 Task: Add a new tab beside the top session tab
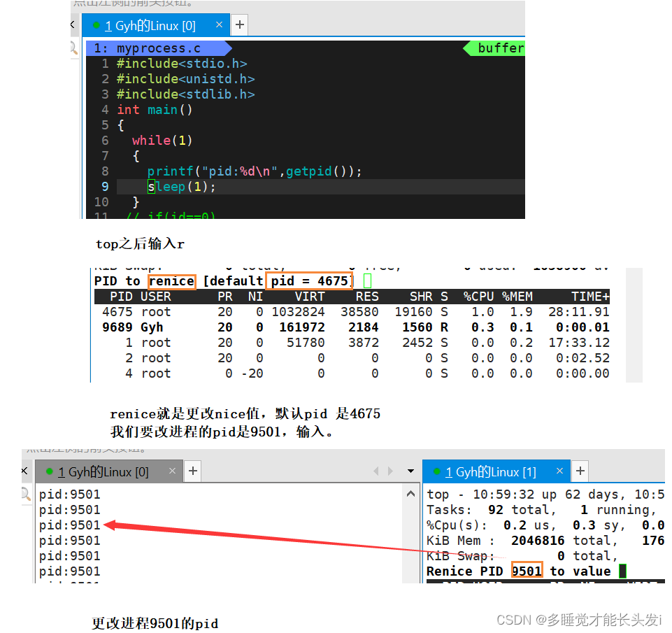click(240, 25)
